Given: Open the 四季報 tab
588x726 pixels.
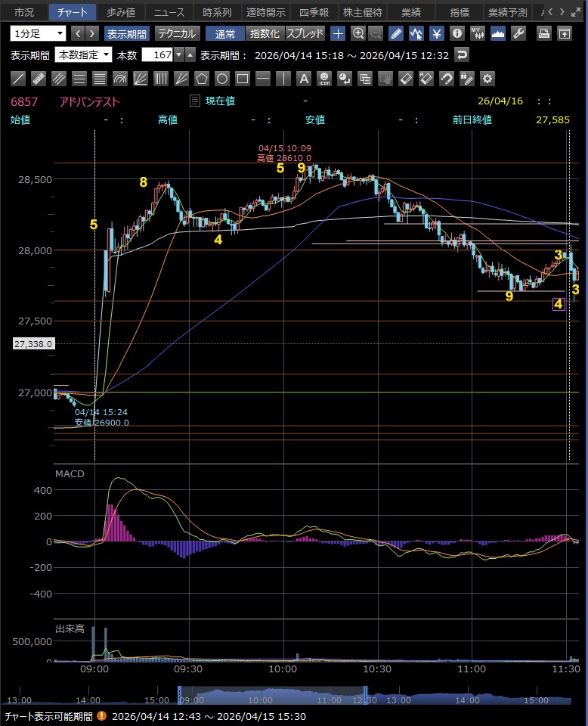Looking at the screenshot, I should pyautogui.click(x=314, y=12).
